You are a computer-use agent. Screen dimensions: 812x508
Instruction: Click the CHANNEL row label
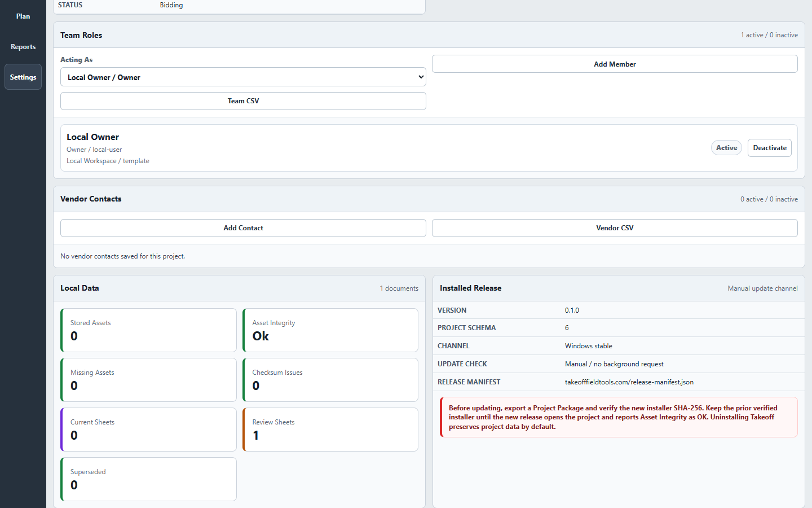click(x=453, y=346)
